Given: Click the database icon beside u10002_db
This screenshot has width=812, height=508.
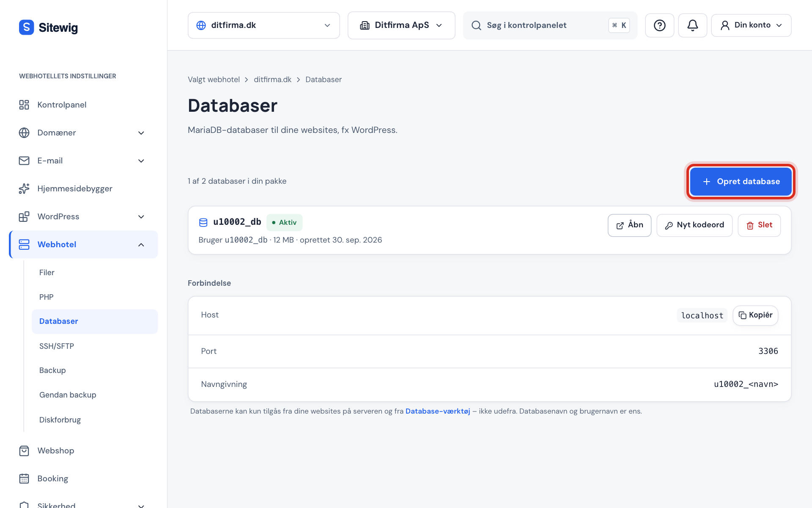Looking at the screenshot, I should click(203, 222).
